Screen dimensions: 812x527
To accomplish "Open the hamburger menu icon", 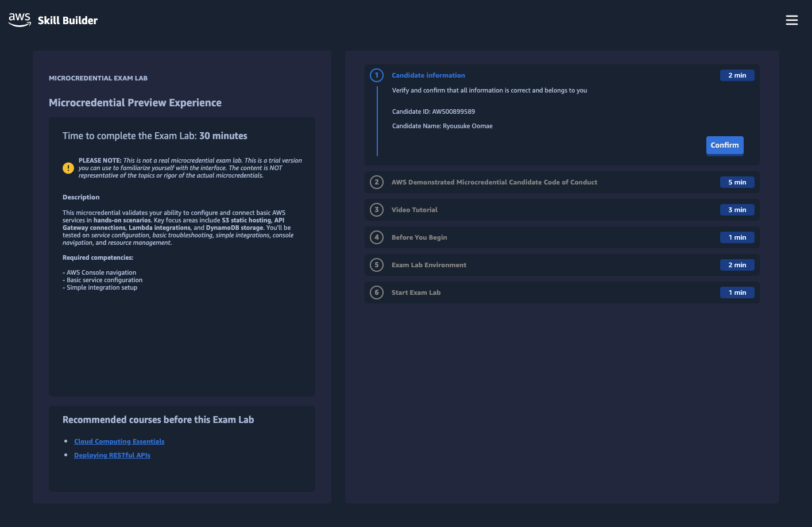I will point(791,20).
